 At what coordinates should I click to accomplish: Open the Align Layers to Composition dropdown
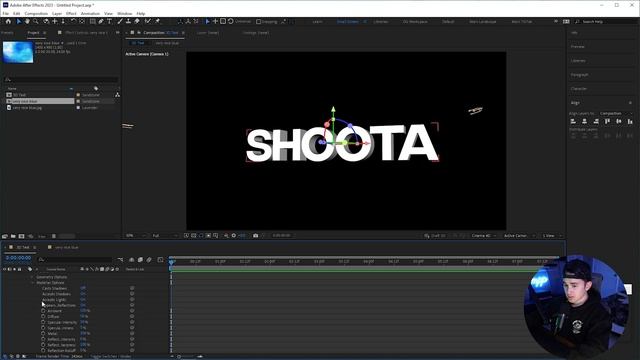pos(616,113)
